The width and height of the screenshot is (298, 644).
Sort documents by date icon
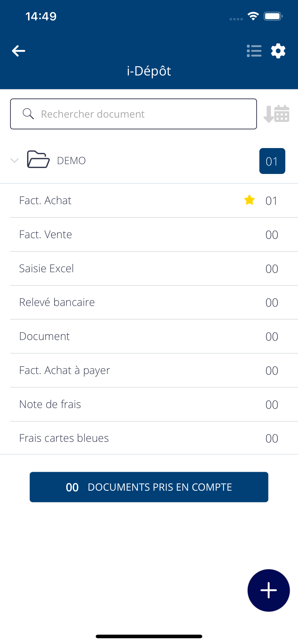276,114
